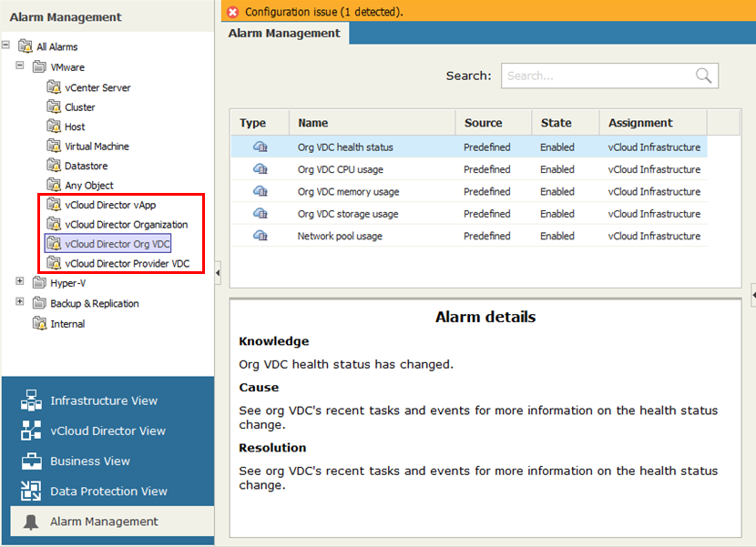Collapse the All Alarms tree node

[x=5, y=45]
